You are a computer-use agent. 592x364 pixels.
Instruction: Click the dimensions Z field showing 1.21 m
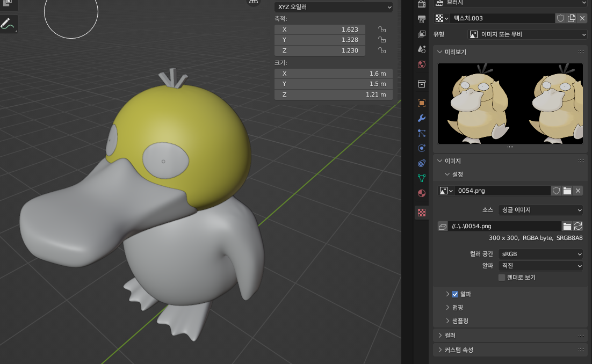point(334,94)
